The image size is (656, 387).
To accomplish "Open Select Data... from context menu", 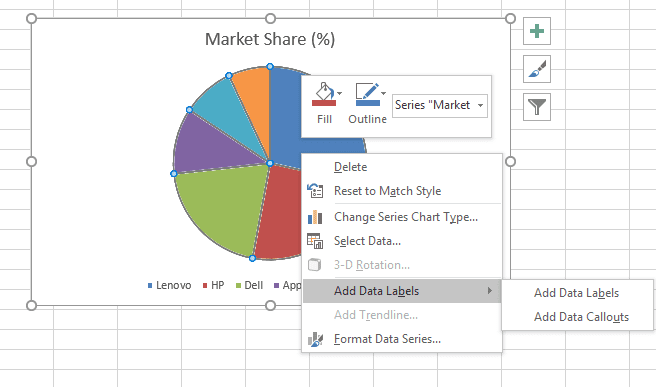I will pyautogui.click(x=402, y=241).
